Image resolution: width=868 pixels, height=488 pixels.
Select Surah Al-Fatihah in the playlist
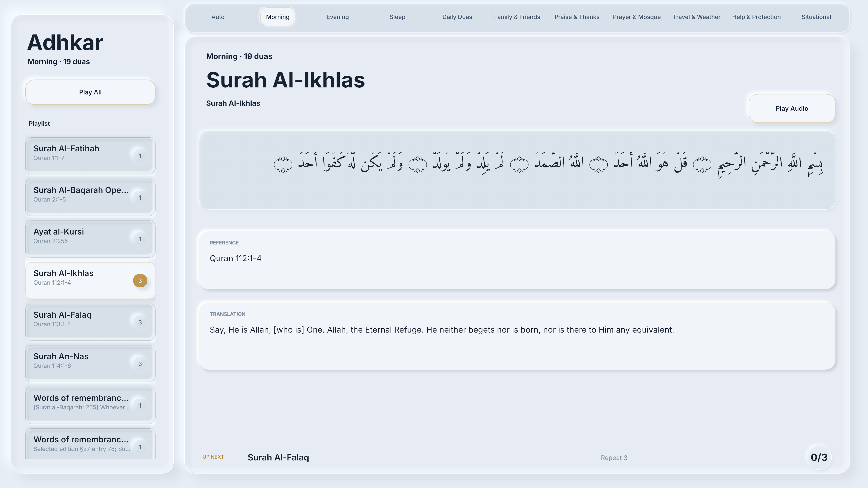(90, 156)
